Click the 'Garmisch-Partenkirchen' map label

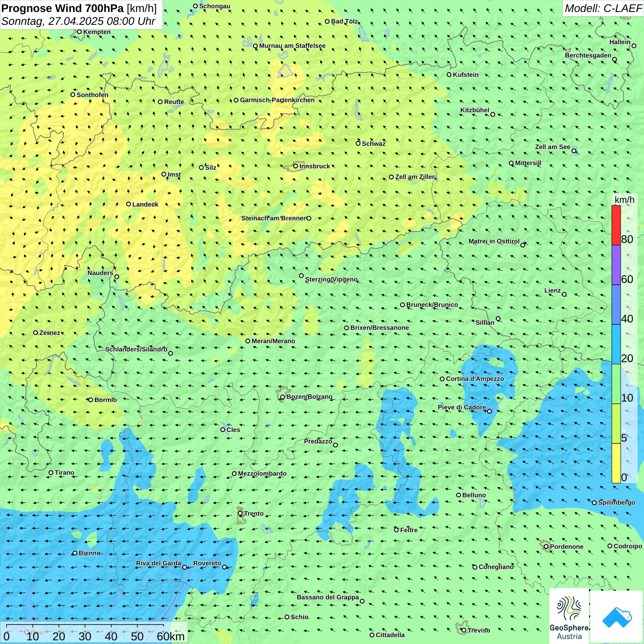(x=277, y=100)
